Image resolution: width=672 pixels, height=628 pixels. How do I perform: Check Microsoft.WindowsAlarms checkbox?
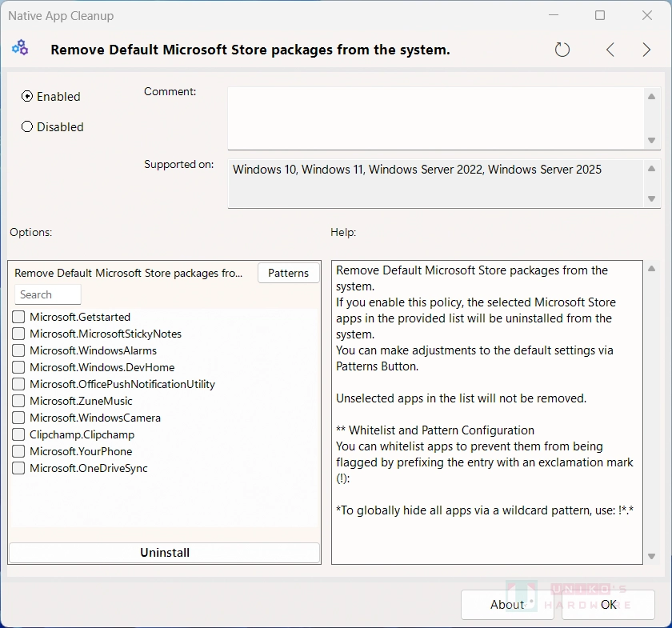[18, 350]
